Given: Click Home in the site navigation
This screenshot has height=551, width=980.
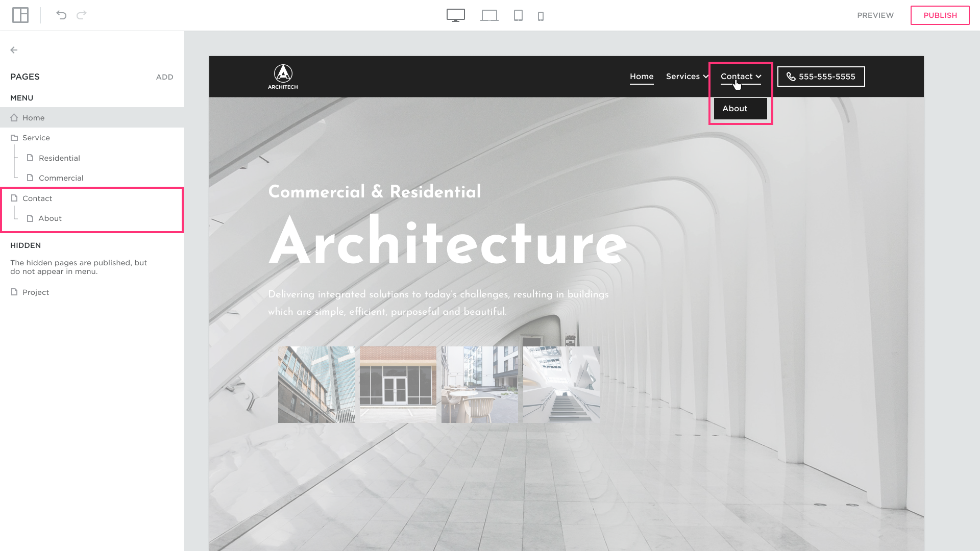Looking at the screenshot, I should (642, 77).
